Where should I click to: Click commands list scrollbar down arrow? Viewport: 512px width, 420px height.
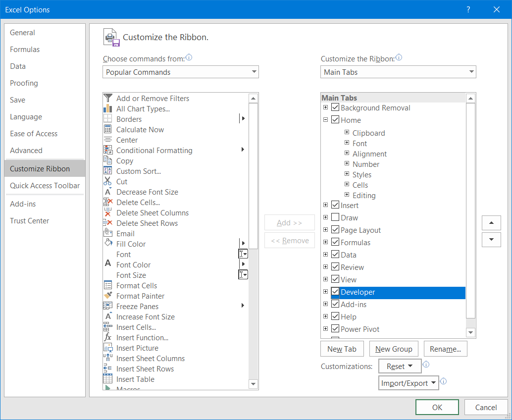253,384
